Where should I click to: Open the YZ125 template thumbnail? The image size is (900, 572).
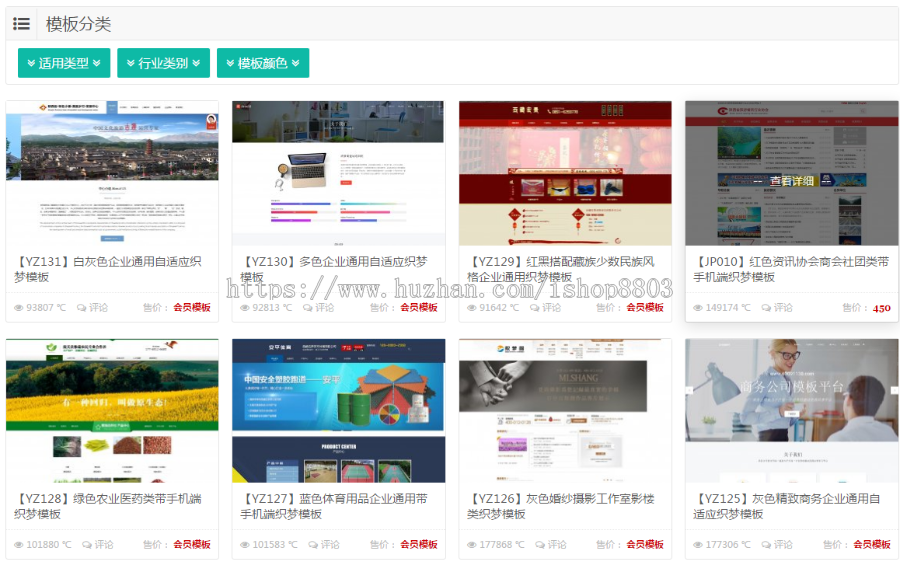pyautogui.click(x=792, y=411)
